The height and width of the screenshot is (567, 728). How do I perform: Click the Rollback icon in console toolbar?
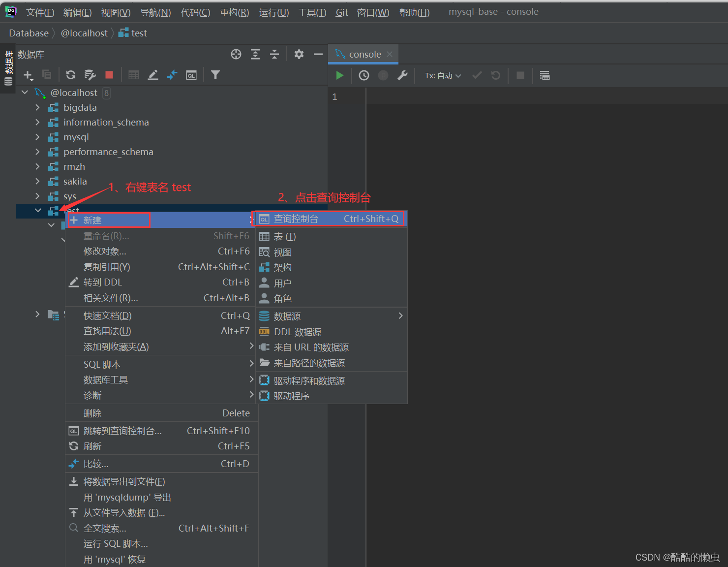(x=496, y=75)
